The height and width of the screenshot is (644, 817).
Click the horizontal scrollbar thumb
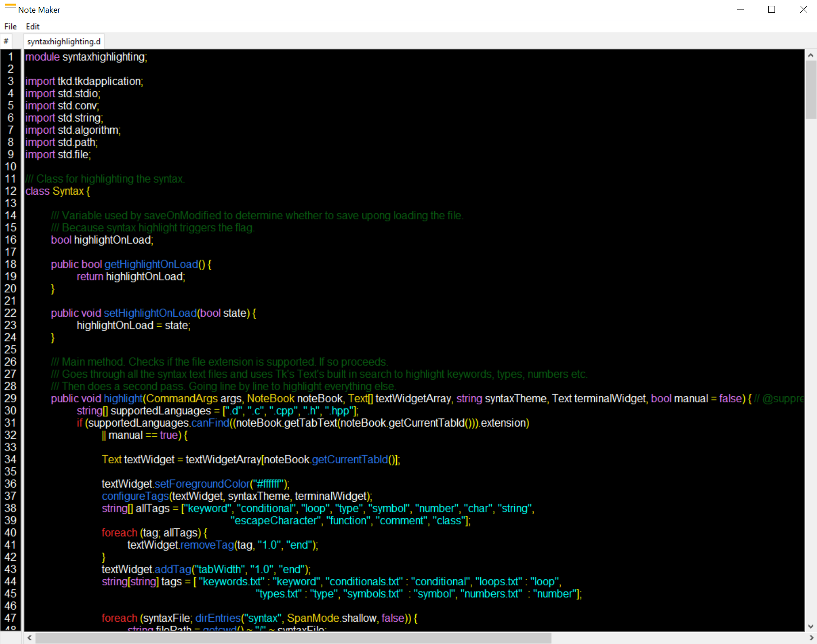point(293,638)
